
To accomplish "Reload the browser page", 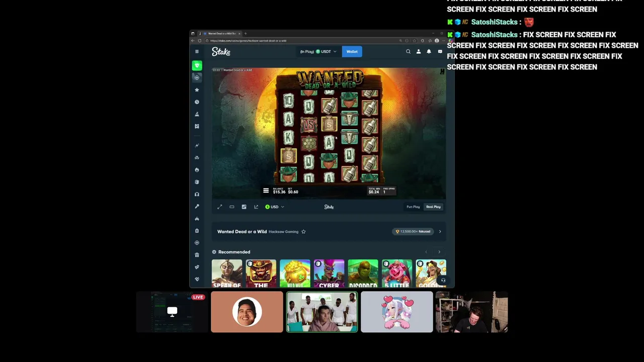I will tap(200, 41).
